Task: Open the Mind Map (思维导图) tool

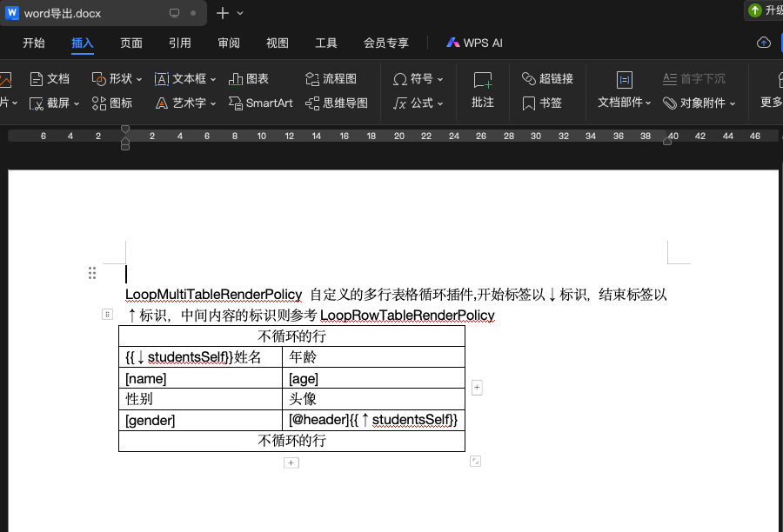Action: [313, 103]
